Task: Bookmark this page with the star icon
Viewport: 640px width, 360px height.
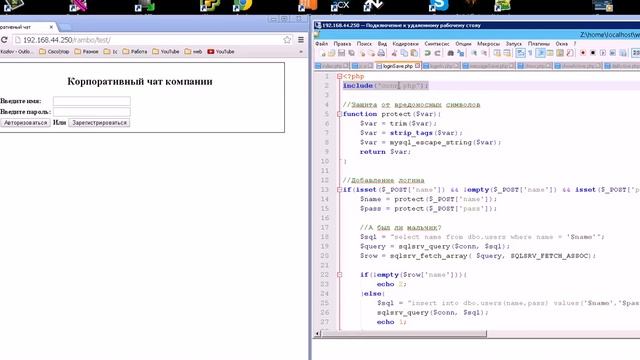Action: 287,40
